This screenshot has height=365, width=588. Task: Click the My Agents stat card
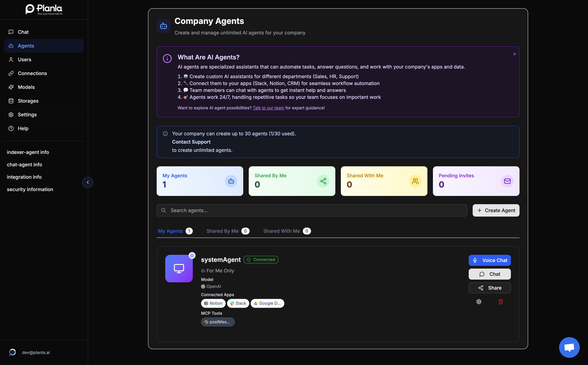point(200,181)
